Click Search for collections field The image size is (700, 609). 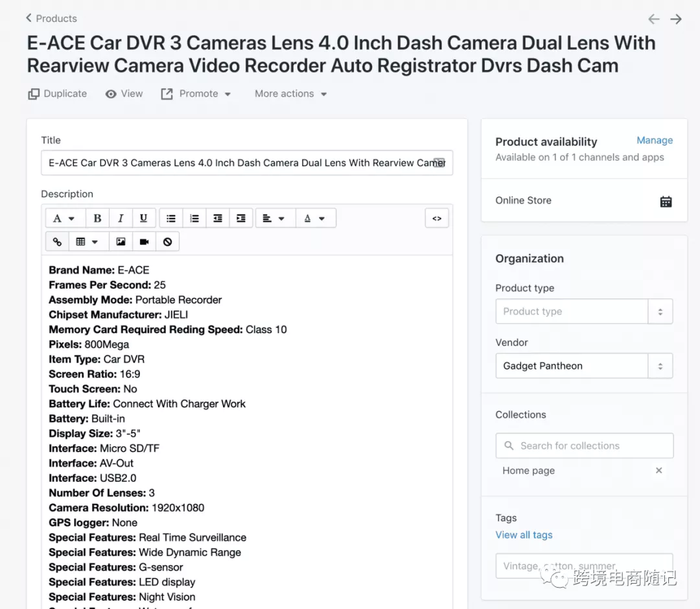(584, 446)
